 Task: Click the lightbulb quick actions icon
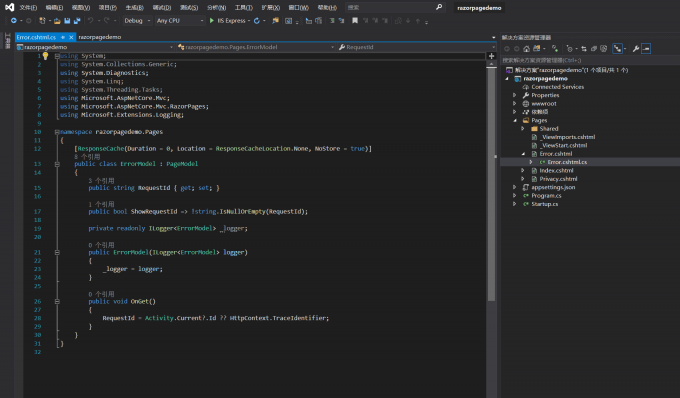click(45, 55)
